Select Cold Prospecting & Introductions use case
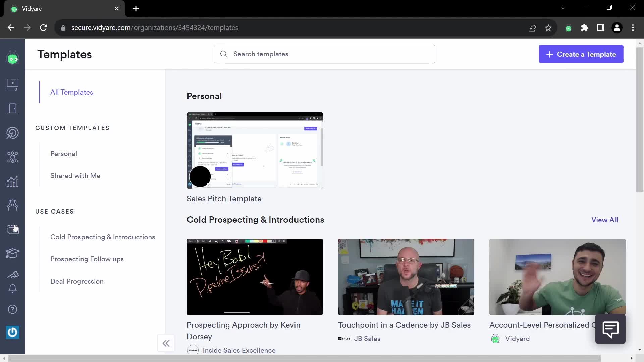Screen dimensions: 644x362 (103, 237)
